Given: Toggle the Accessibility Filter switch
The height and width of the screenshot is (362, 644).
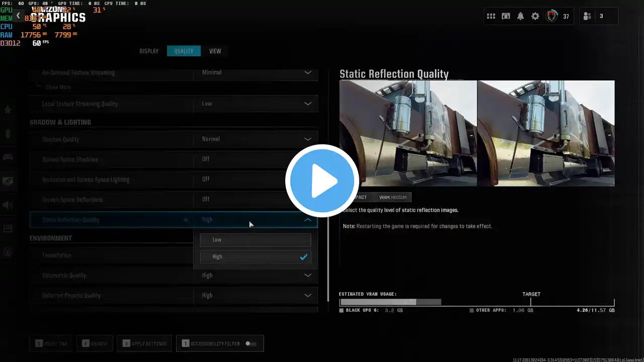Looking at the screenshot, I should [251, 344].
